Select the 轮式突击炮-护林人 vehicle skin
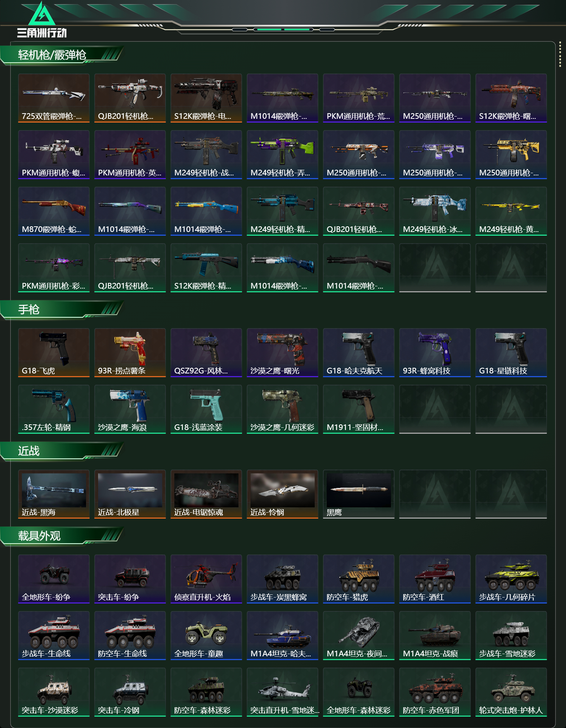This screenshot has height=728, width=566. pyautogui.click(x=511, y=692)
